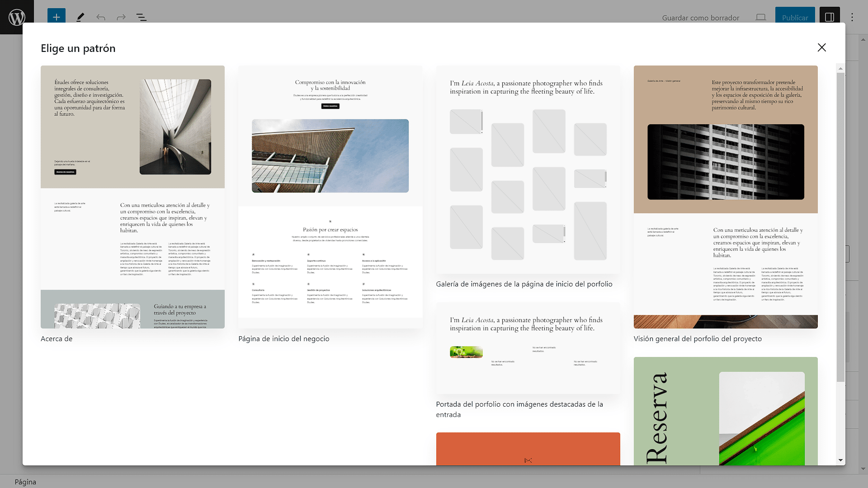Close the pattern chooser dialog
Screen dimensions: 868x488
[821, 47]
